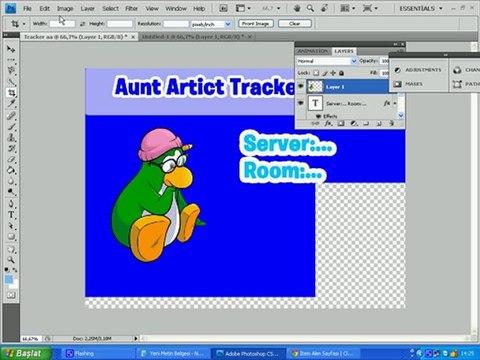Reset default foreground and background colors

[7, 270]
